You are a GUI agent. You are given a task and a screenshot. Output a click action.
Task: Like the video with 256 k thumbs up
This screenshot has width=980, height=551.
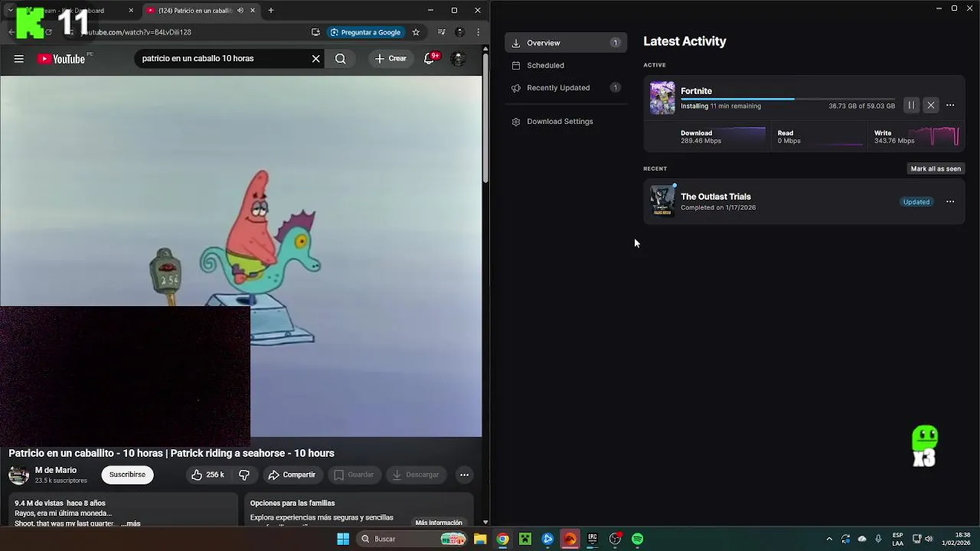click(x=208, y=475)
